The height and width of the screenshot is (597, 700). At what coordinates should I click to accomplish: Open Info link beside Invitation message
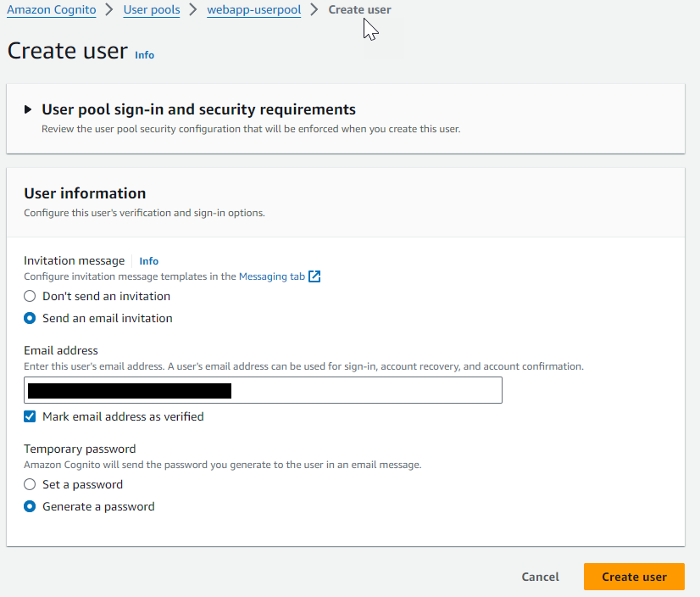click(x=148, y=261)
